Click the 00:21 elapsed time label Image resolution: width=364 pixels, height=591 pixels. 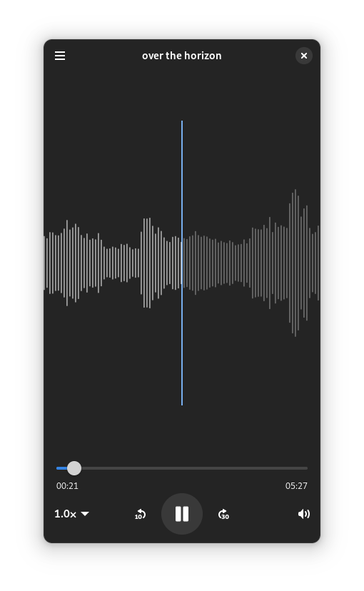coord(68,486)
